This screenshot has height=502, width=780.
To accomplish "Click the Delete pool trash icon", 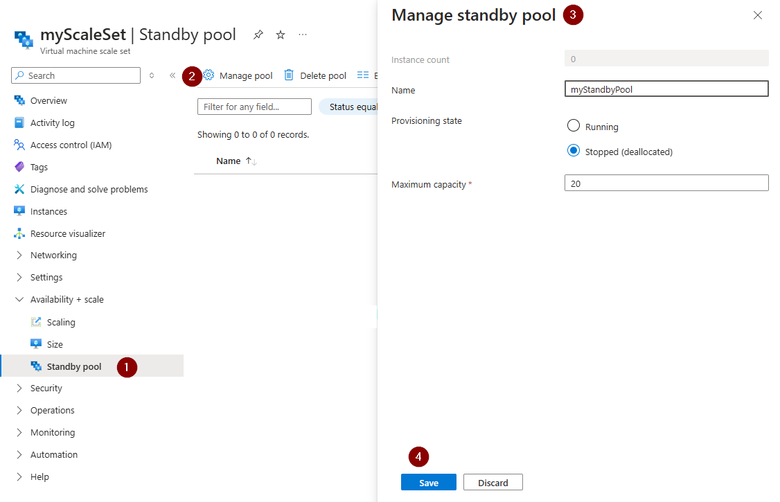I will 289,75.
